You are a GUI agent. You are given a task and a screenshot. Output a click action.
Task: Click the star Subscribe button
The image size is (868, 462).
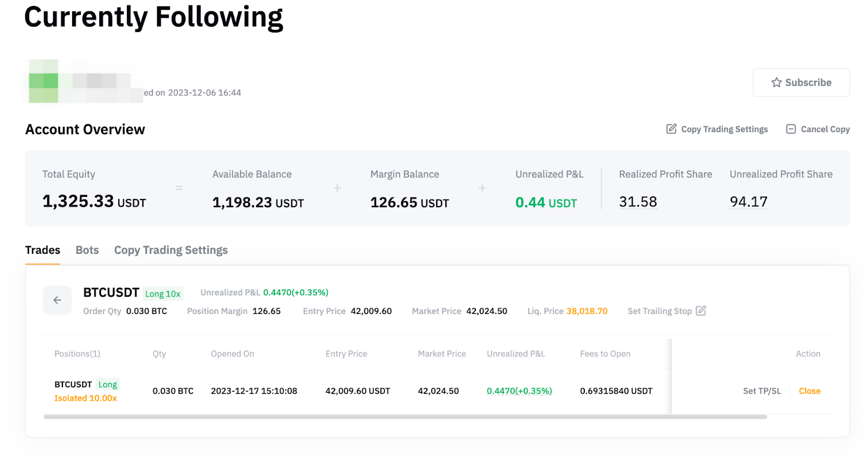pyautogui.click(x=801, y=82)
